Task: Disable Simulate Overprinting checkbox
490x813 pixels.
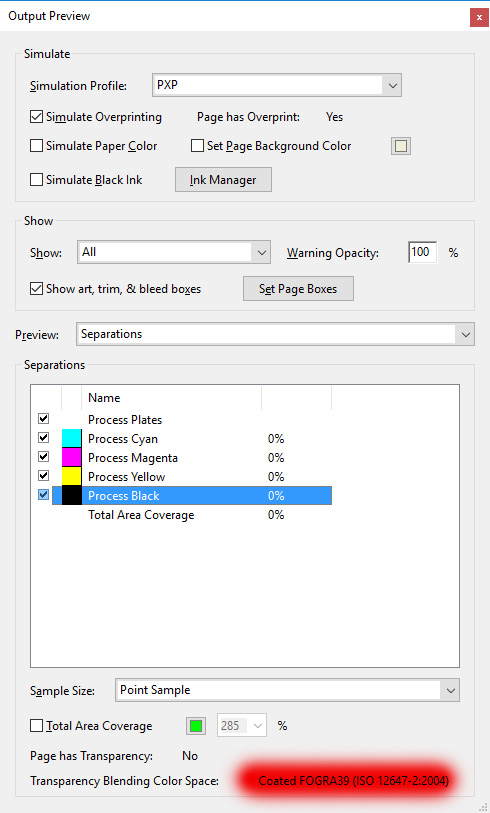Action: coord(36,117)
